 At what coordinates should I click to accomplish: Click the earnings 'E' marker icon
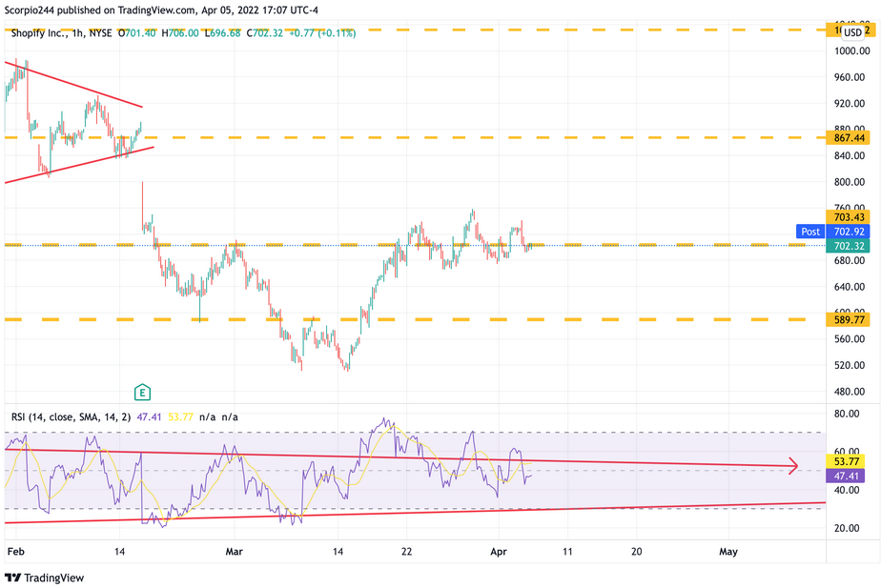click(142, 393)
